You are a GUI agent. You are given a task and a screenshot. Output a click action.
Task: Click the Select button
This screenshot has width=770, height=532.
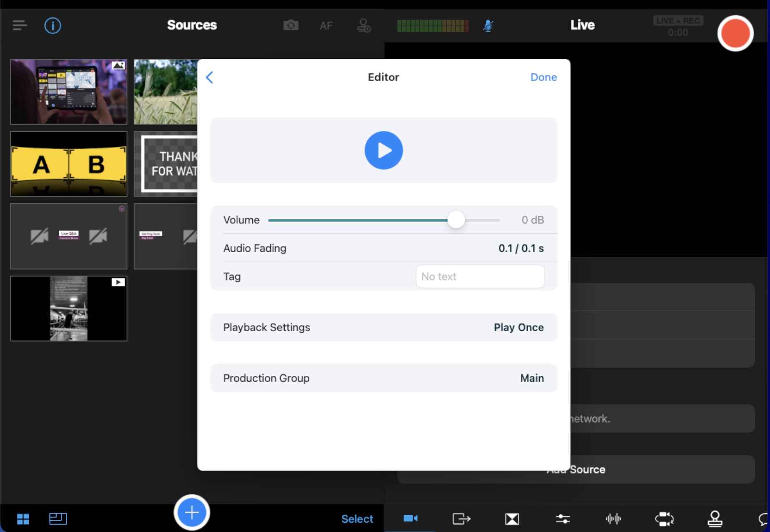coord(357,519)
